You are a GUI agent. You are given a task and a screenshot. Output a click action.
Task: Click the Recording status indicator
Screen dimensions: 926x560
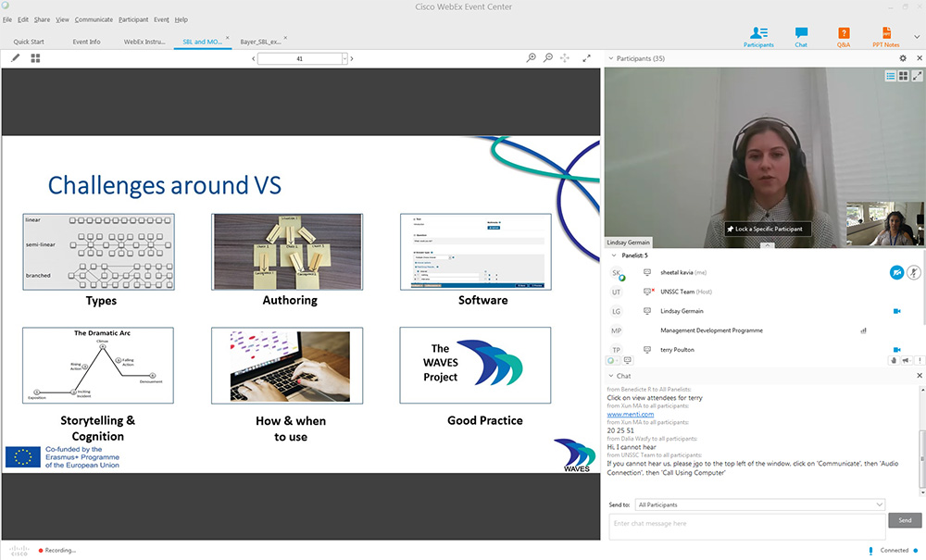click(57, 551)
